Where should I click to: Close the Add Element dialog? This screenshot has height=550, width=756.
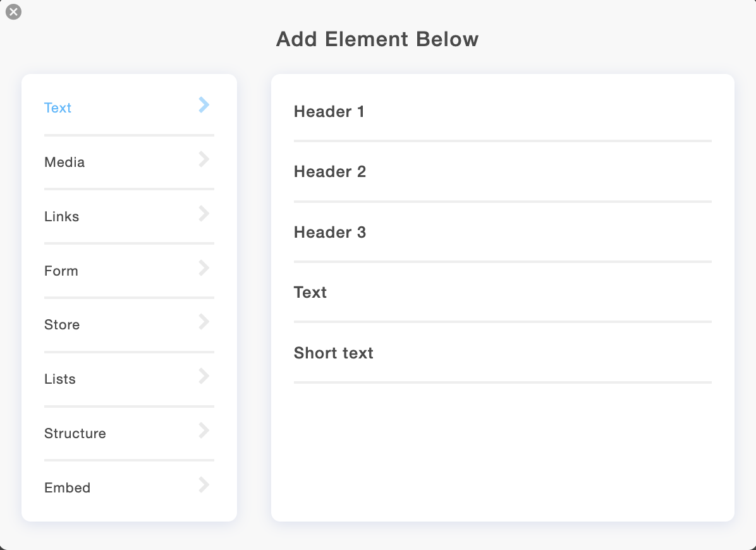pyautogui.click(x=13, y=11)
